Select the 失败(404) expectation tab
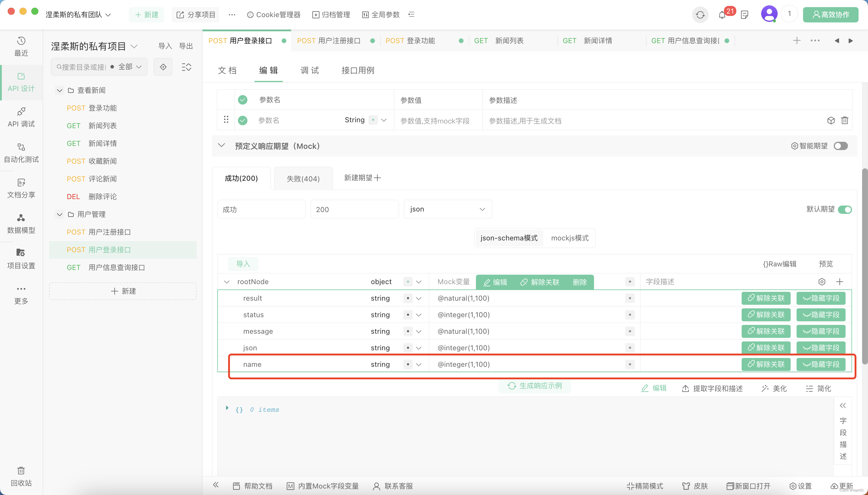 303,178
